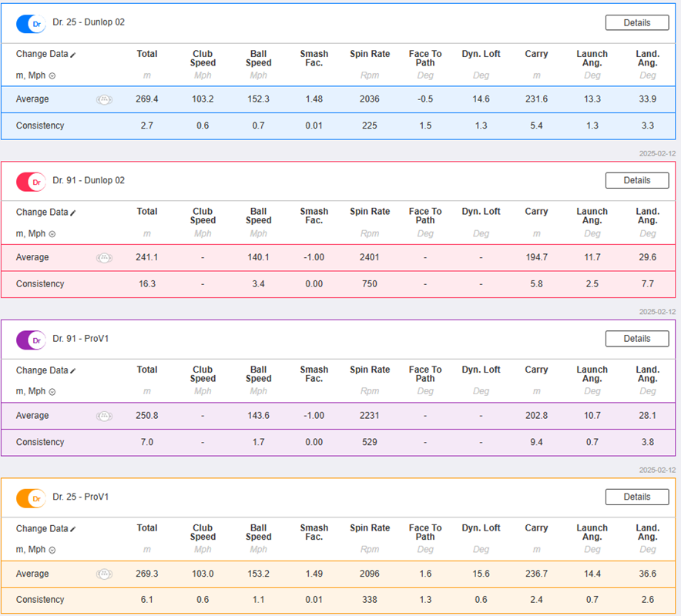The image size is (681, 616).
Task: Click the Club Speed value 103.0
Action: [203, 574]
